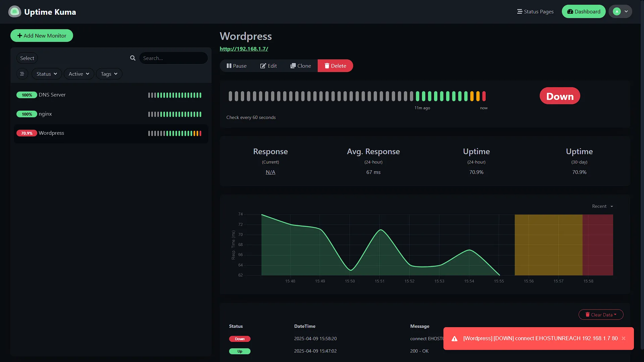Click the N/A current response value
644x362 pixels.
270,172
